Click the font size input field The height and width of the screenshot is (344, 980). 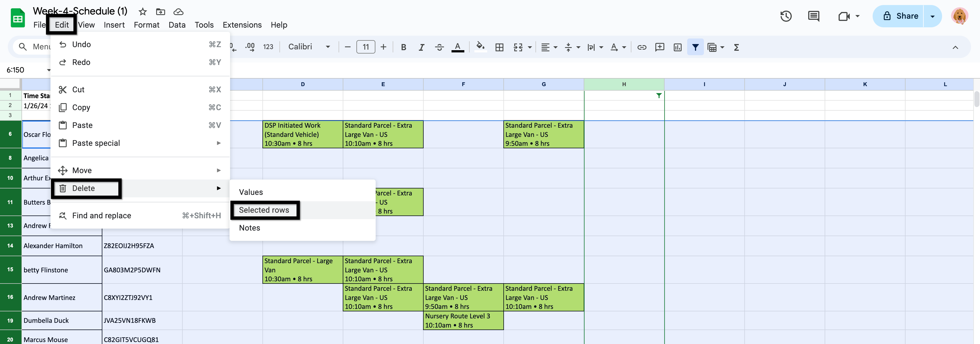[365, 47]
